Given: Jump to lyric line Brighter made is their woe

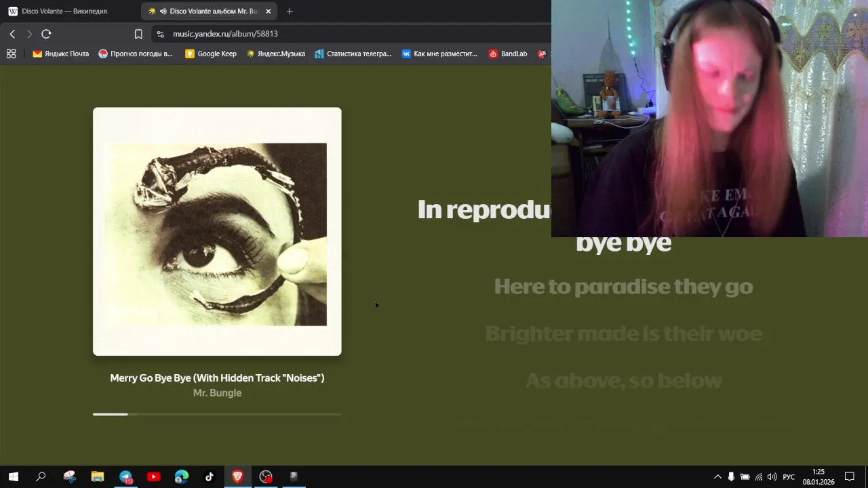Looking at the screenshot, I should 623,333.
